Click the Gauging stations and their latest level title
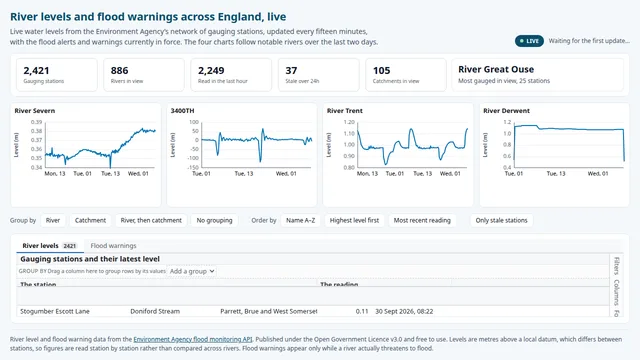The image size is (640, 360). (x=90, y=259)
